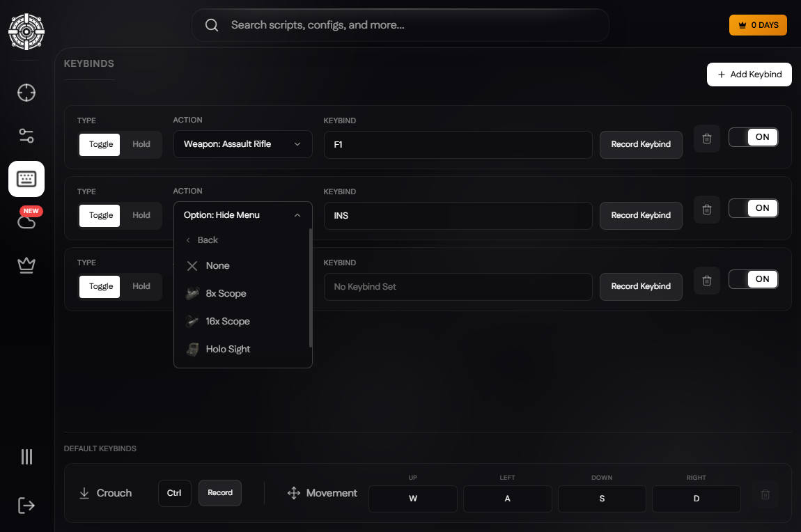Collapse the Option: Hide Menu dropdown
Viewport: 801px width, 532px height.
coord(242,215)
